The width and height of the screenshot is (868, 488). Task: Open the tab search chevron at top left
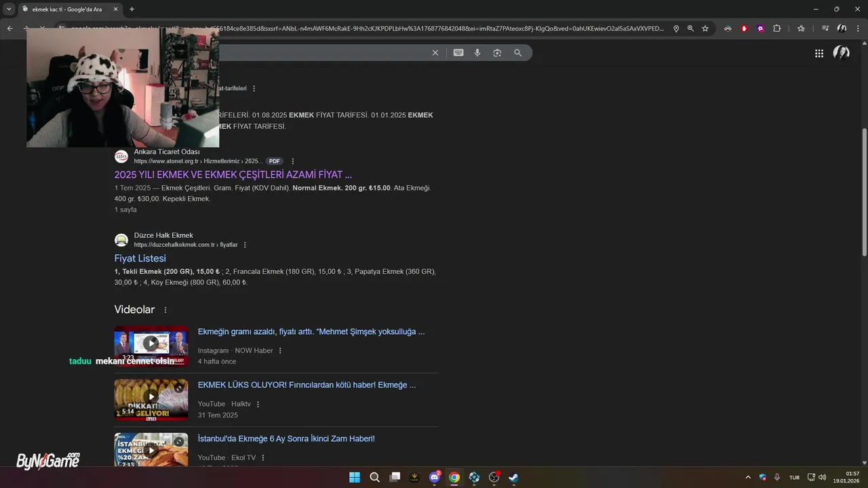[9, 9]
